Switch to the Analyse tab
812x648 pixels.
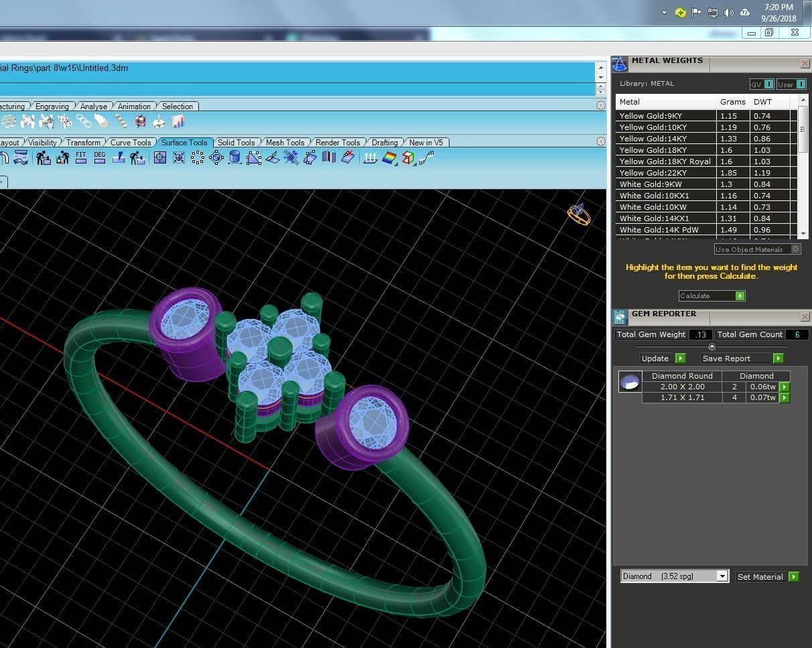pyautogui.click(x=94, y=106)
